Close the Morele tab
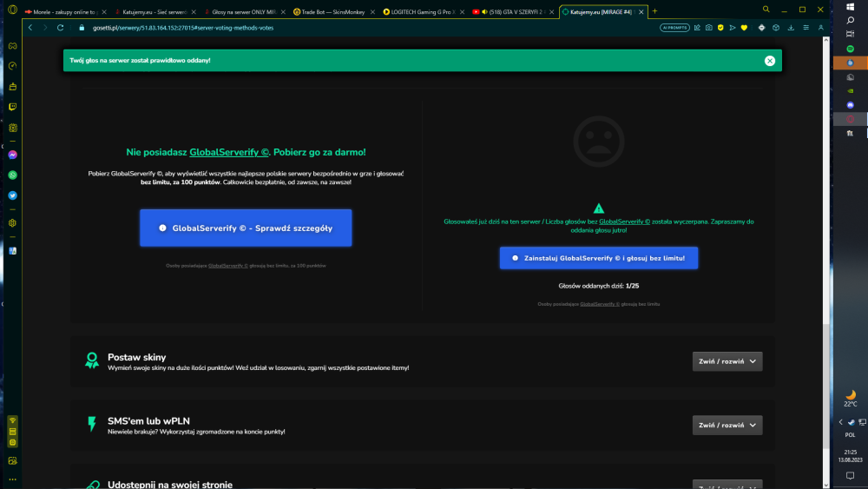This screenshot has height=489, width=868. (103, 11)
